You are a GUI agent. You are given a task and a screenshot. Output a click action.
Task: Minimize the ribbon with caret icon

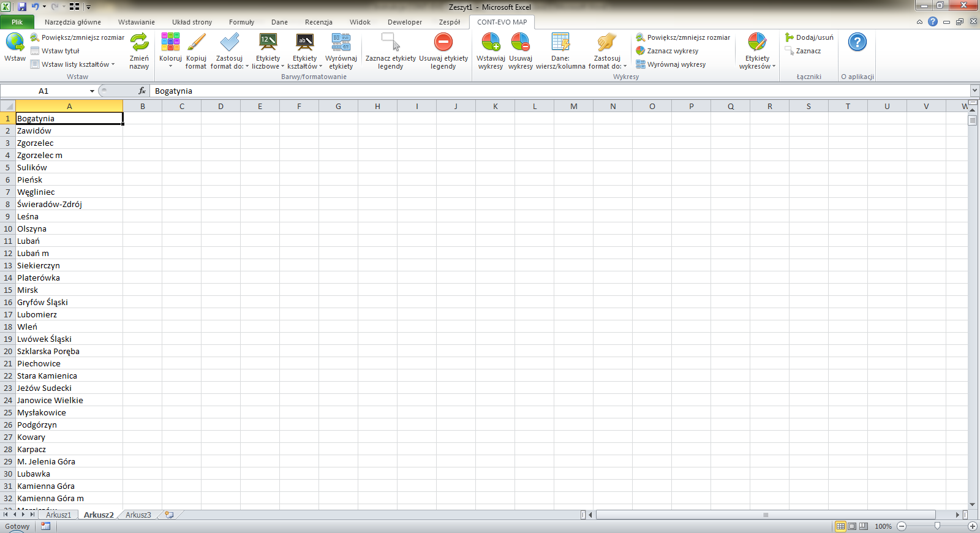pos(919,21)
